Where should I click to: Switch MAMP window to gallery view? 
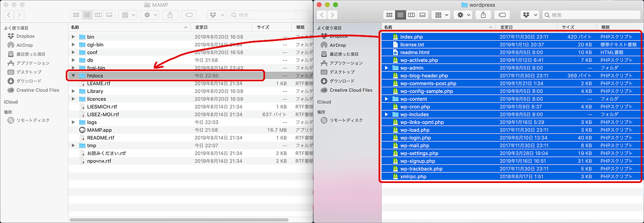(109, 15)
